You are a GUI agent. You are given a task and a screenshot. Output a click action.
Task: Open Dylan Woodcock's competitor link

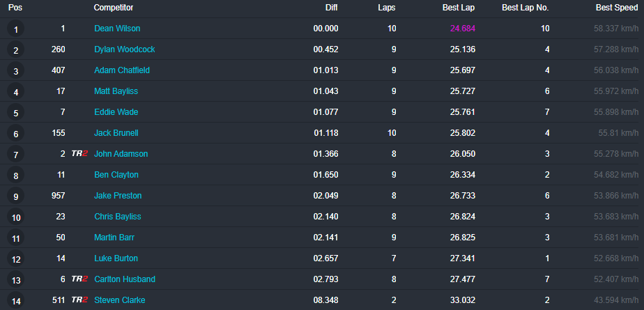pyautogui.click(x=125, y=49)
